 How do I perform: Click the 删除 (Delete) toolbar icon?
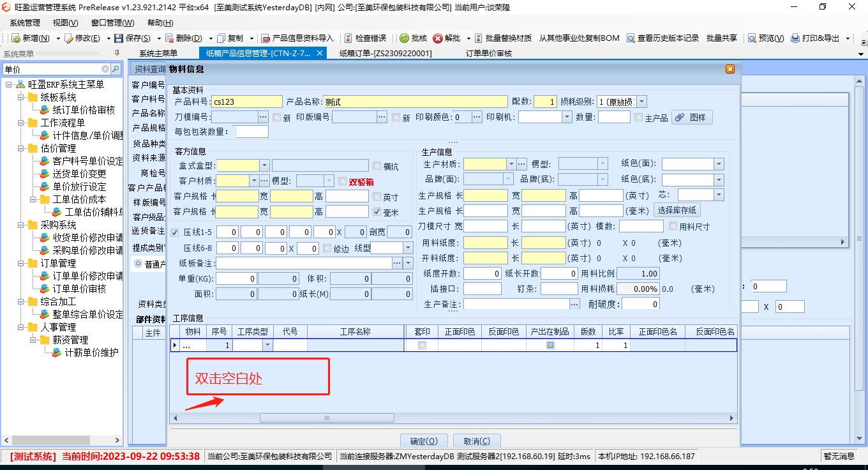(169, 38)
